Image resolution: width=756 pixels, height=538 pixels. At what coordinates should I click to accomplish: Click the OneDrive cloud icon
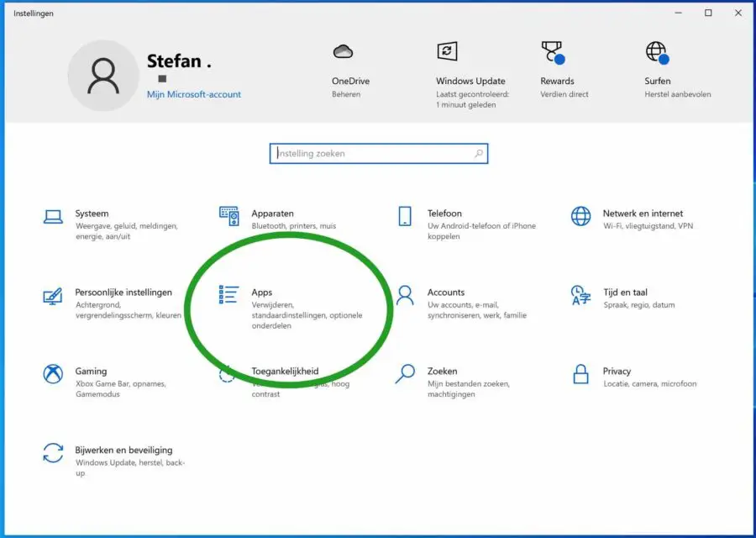coord(343,51)
